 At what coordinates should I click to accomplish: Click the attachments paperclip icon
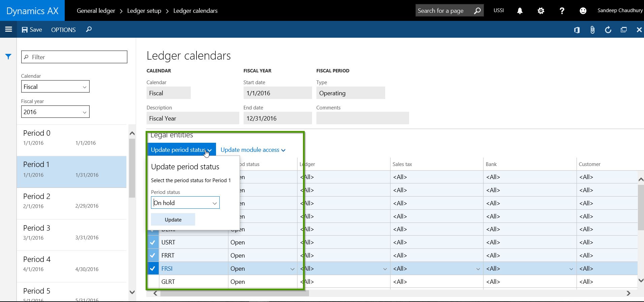point(592,30)
